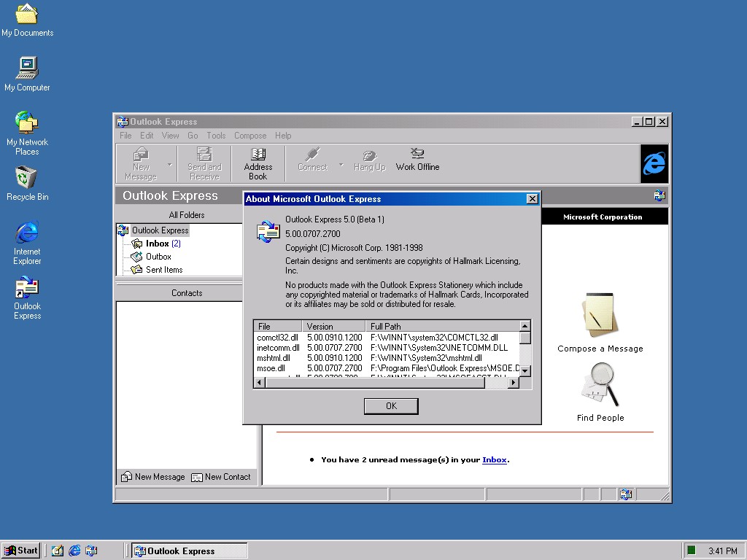Click the taskbar clock showing 3:41 PM
The width and height of the screenshot is (747, 560).
tap(723, 551)
